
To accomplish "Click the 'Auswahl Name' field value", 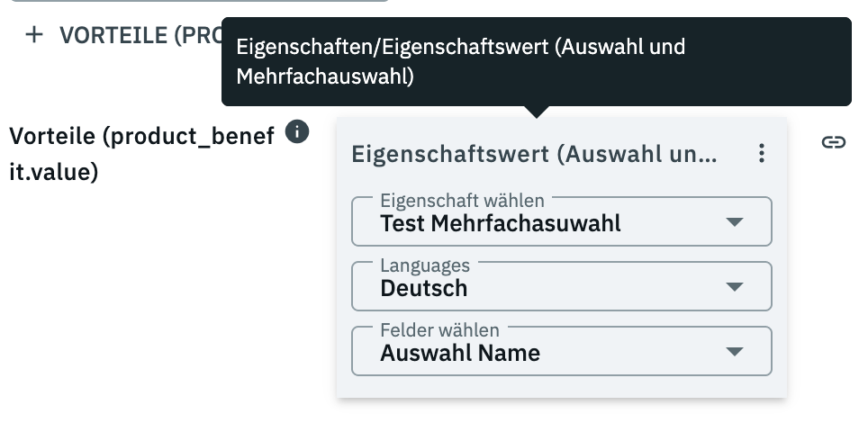I will coord(460,353).
